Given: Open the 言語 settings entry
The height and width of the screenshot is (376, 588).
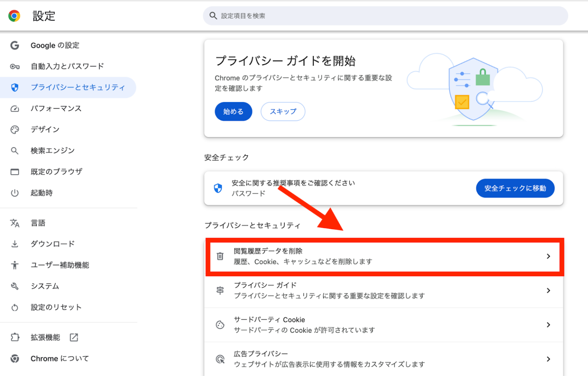Looking at the screenshot, I should pos(38,223).
